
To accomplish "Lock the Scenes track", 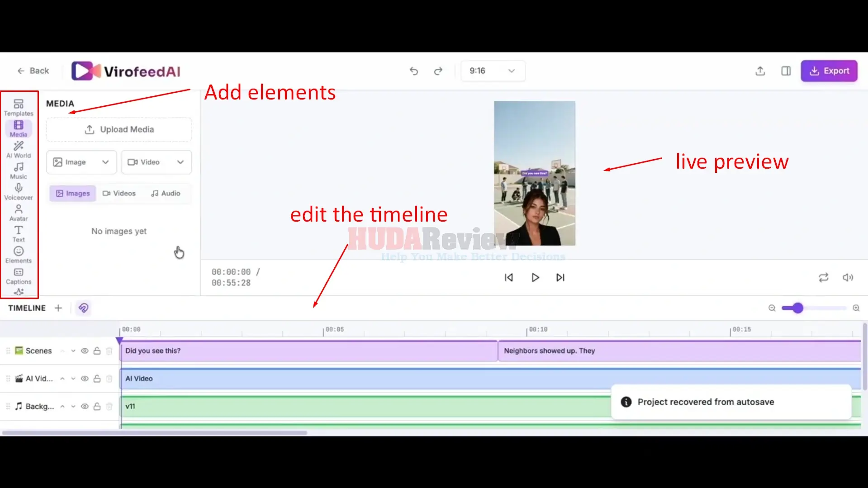I will (x=97, y=351).
